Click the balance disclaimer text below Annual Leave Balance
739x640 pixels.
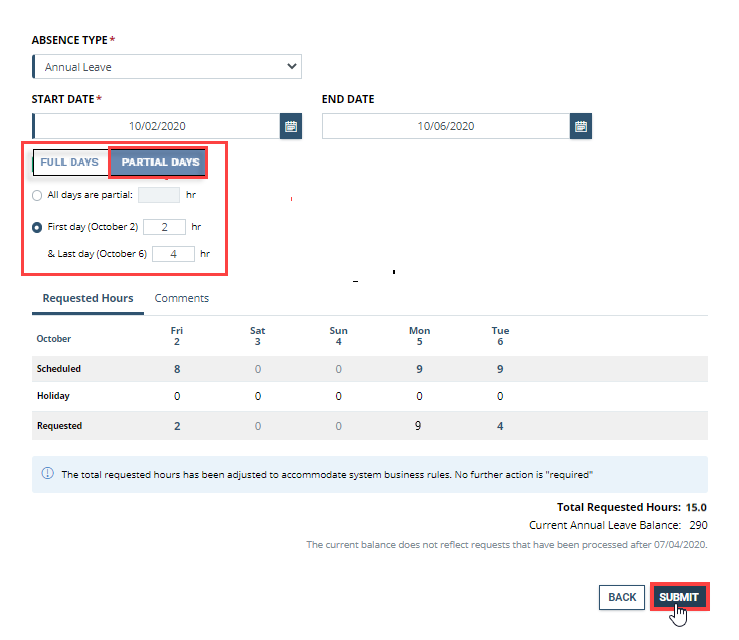(507, 545)
